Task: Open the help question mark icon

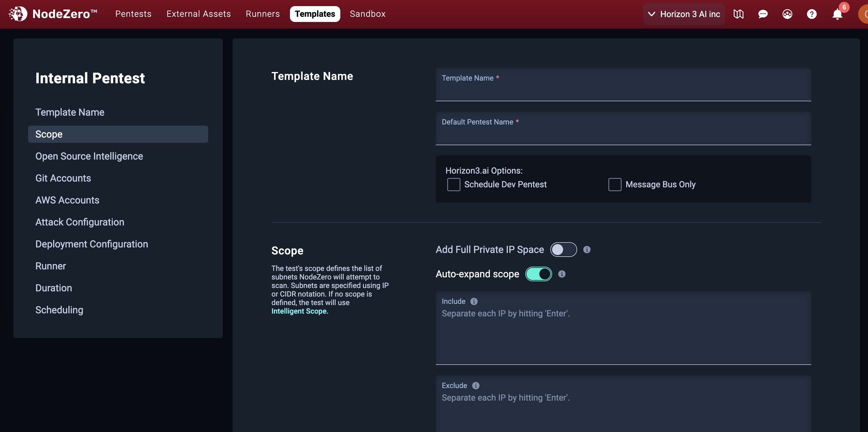Action: click(x=812, y=14)
